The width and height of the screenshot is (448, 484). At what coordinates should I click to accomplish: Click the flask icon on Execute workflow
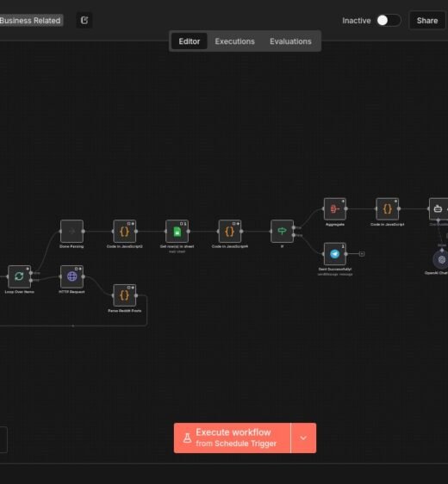pyautogui.click(x=187, y=437)
